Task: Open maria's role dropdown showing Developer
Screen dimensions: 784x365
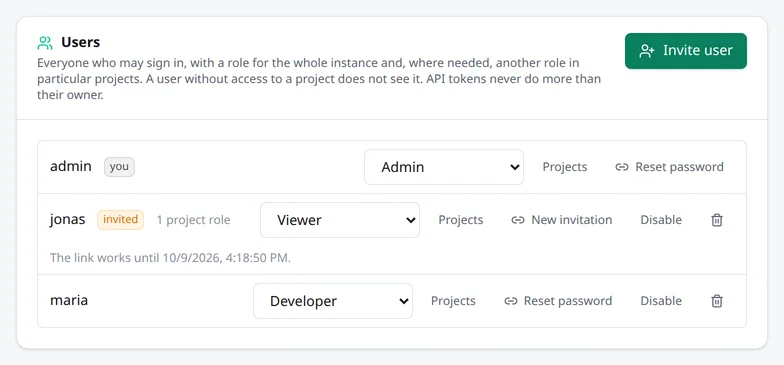Action: pyautogui.click(x=332, y=301)
